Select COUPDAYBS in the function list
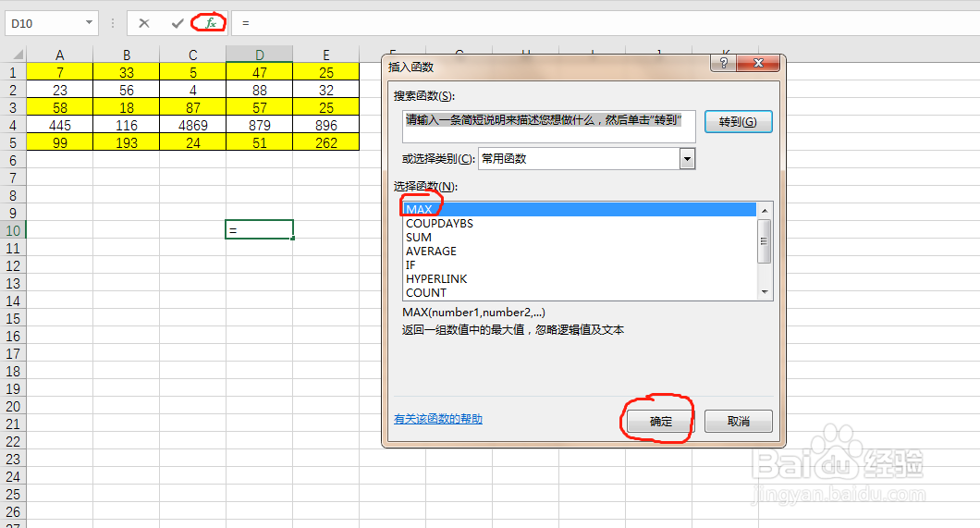The image size is (980, 528). pos(580,223)
